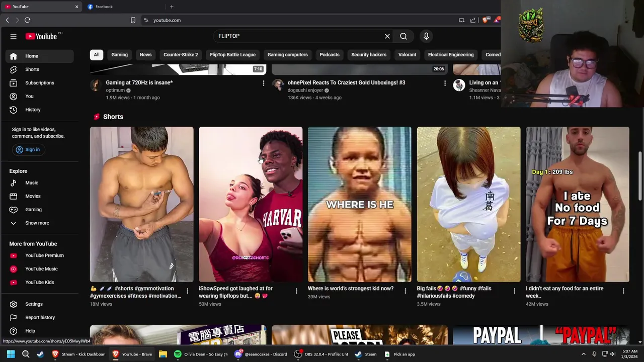Open Movies under Explore
This screenshot has height=362, width=644.
click(x=40, y=196)
